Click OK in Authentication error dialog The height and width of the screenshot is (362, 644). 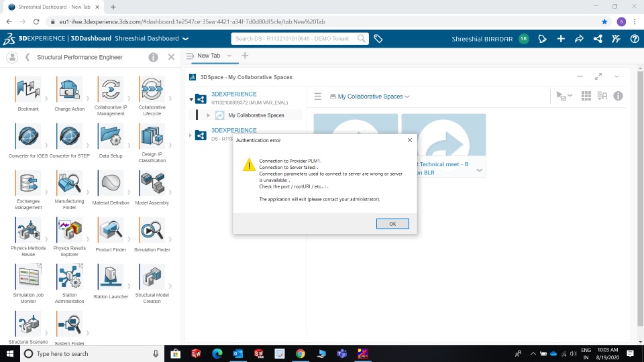(392, 224)
